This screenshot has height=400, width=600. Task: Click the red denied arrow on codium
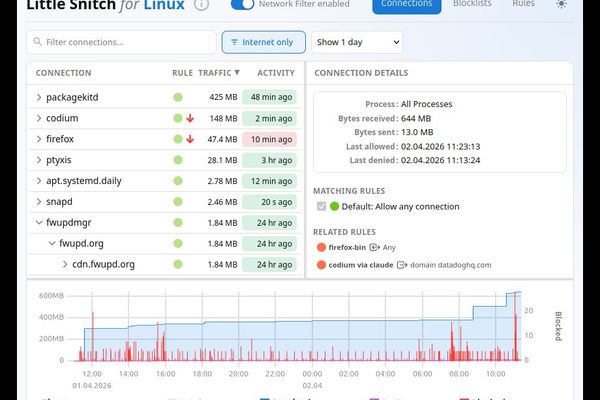pyautogui.click(x=190, y=119)
